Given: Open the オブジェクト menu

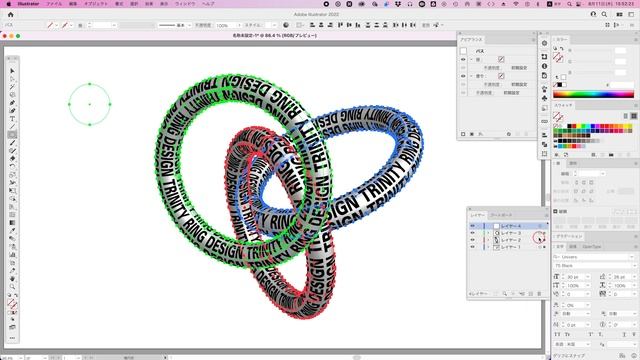Looking at the screenshot, I should click(96, 4).
